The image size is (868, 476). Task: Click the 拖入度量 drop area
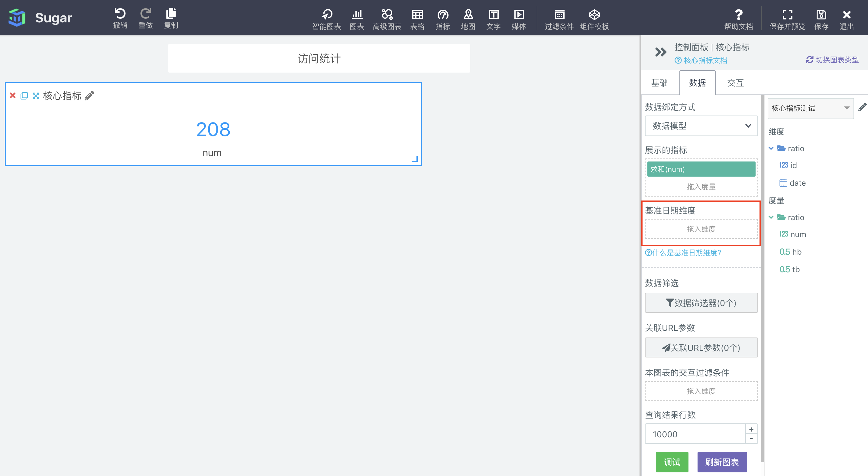coord(701,186)
